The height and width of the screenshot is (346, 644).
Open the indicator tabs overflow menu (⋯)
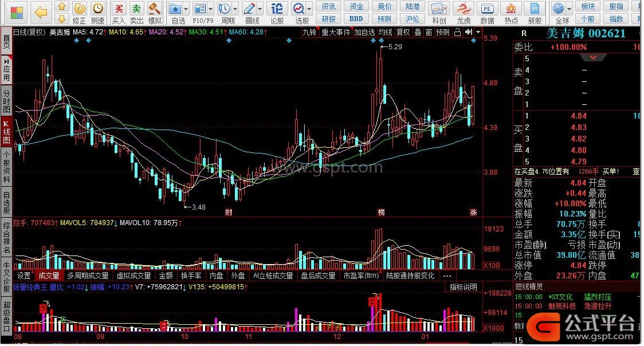click(x=447, y=276)
